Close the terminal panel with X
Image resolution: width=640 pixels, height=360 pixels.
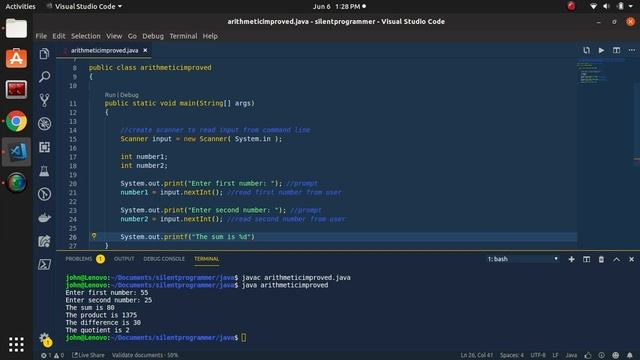click(631, 259)
